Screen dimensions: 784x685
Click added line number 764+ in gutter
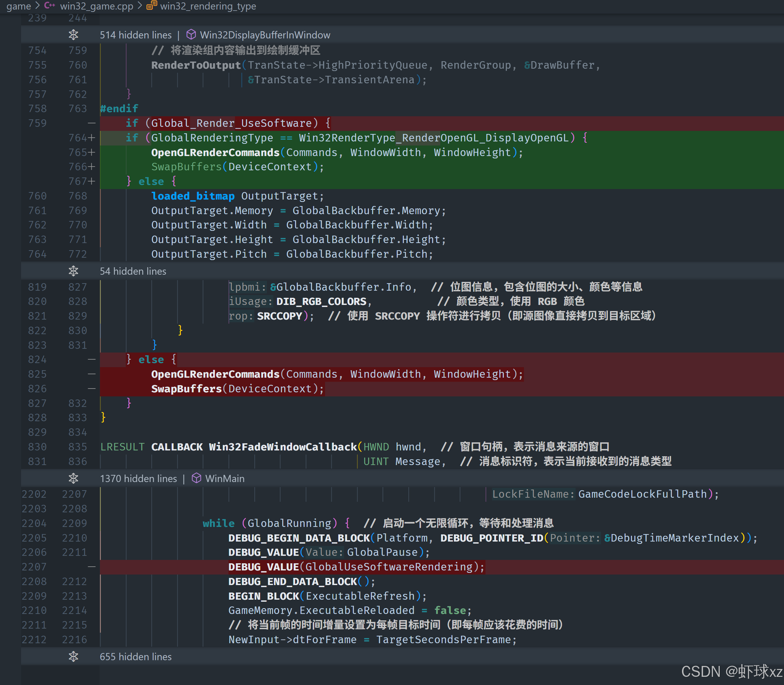pos(81,138)
